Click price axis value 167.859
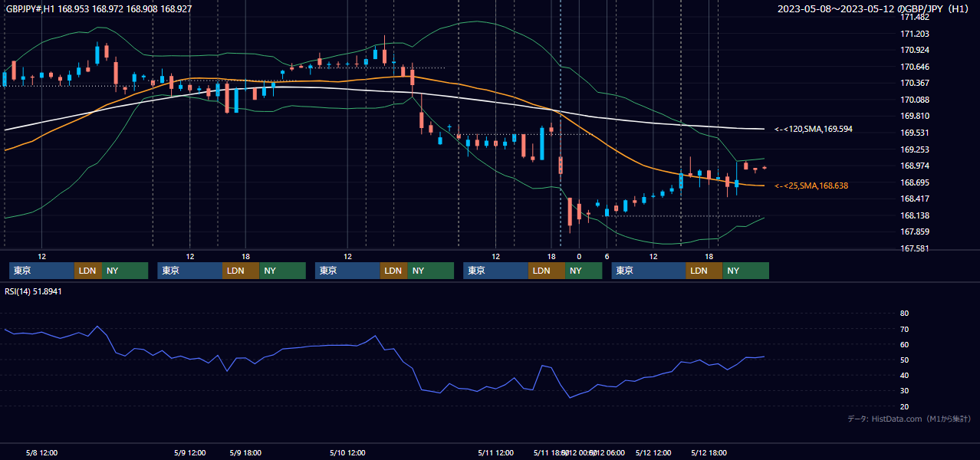Image resolution: width=980 pixels, height=460 pixels. (915, 232)
